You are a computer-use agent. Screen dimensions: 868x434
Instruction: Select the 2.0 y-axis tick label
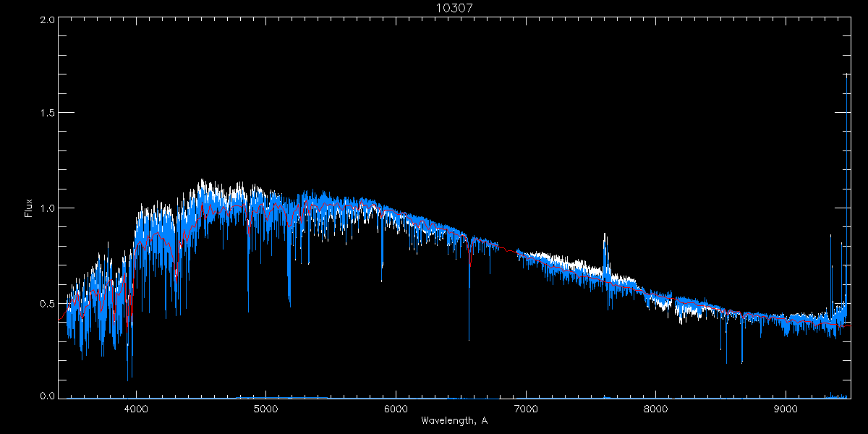click(48, 20)
